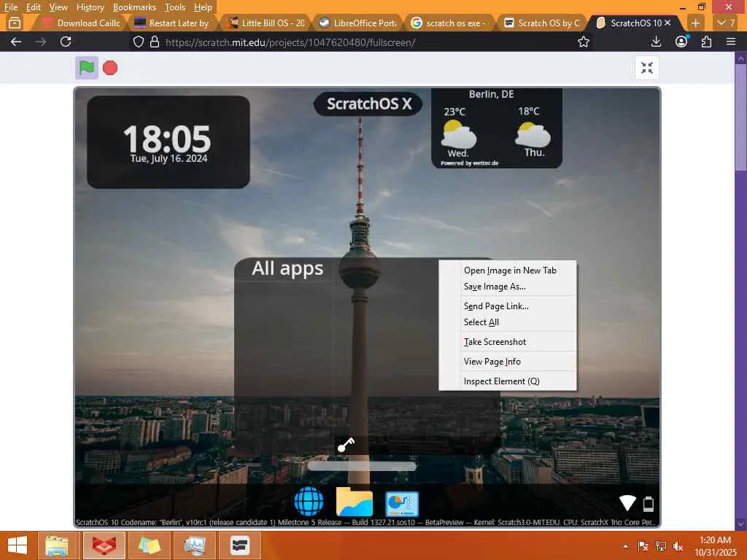Click the site security padlock icon
747x560 pixels.
(155, 42)
